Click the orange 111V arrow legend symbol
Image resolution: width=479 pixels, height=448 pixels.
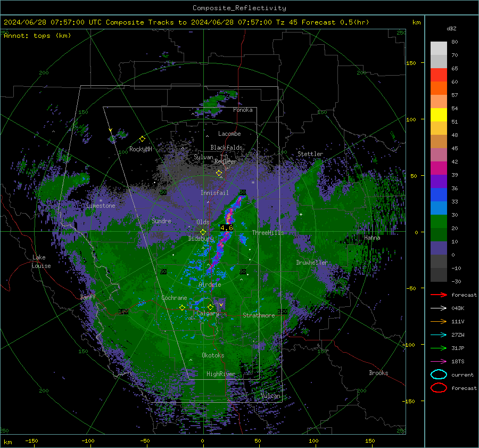[439, 321]
